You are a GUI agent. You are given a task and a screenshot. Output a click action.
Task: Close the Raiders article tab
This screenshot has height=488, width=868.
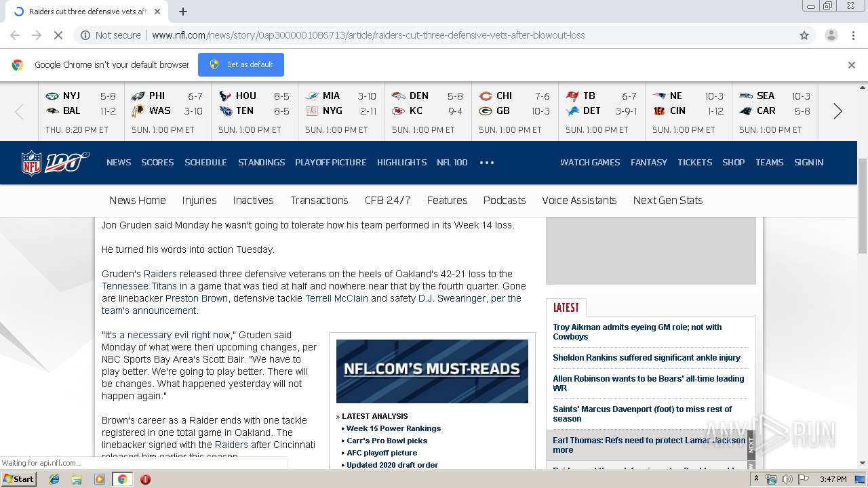[157, 12]
